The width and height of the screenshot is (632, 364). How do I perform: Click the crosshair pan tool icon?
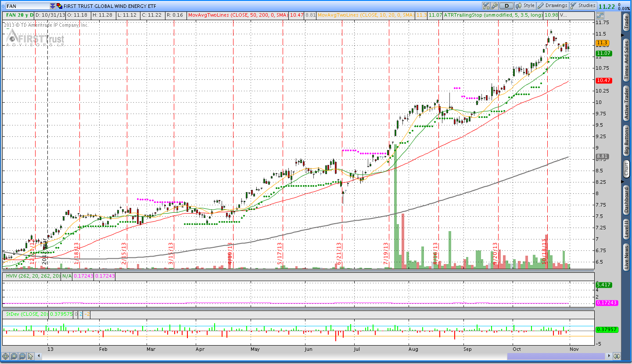6,356
